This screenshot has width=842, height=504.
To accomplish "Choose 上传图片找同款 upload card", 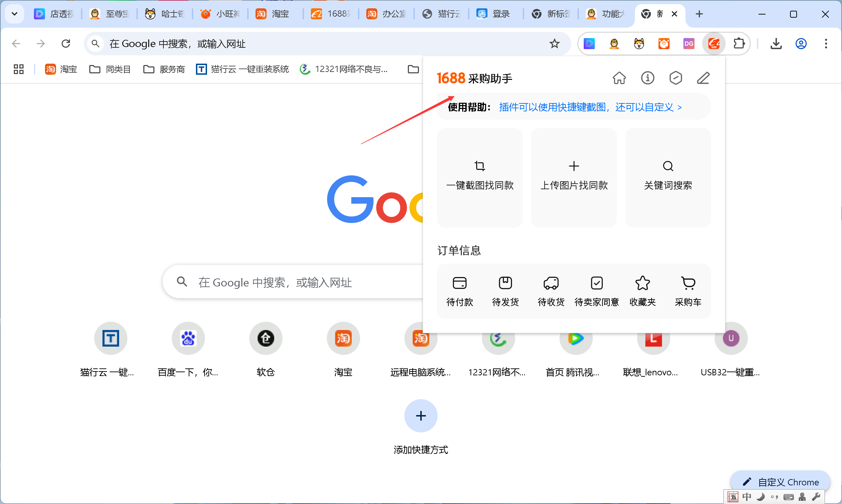I will pos(574,177).
